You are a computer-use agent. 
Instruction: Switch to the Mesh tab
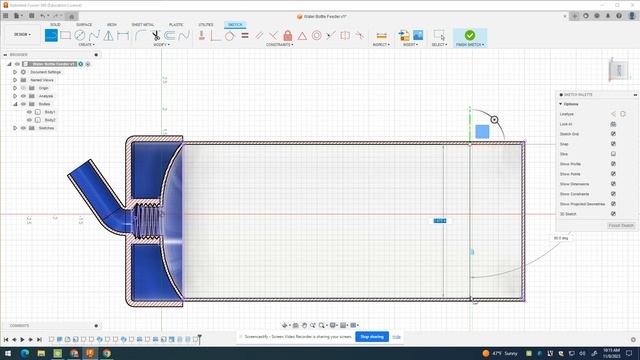tap(111, 25)
